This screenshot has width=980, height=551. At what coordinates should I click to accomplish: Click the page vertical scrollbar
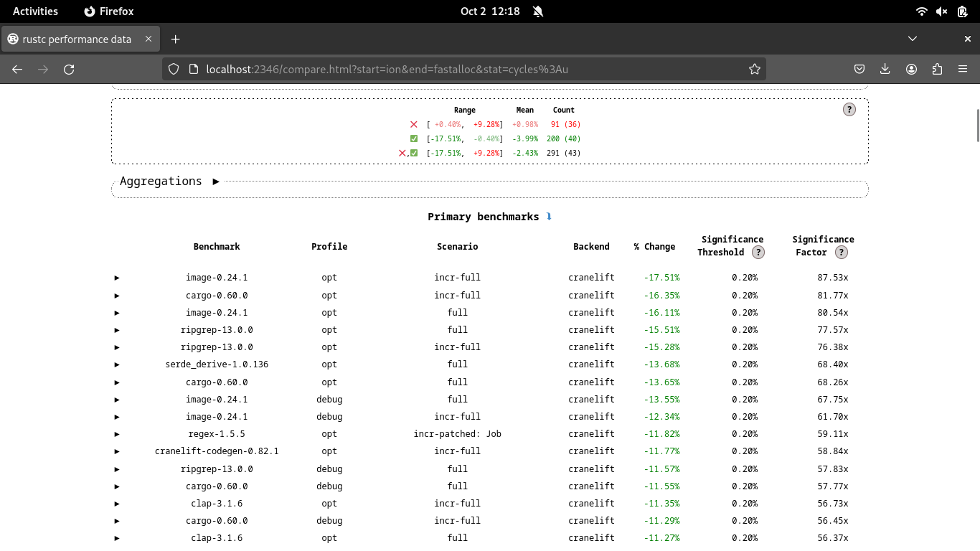click(976, 126)
